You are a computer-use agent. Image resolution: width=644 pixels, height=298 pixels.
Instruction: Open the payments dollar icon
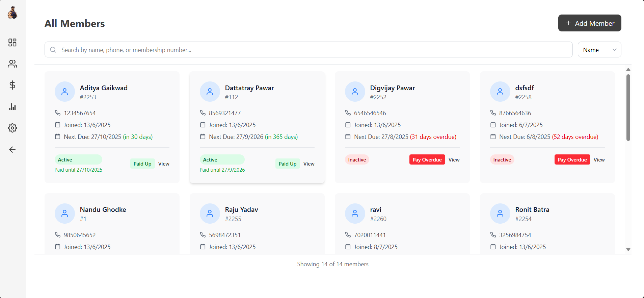12,85
